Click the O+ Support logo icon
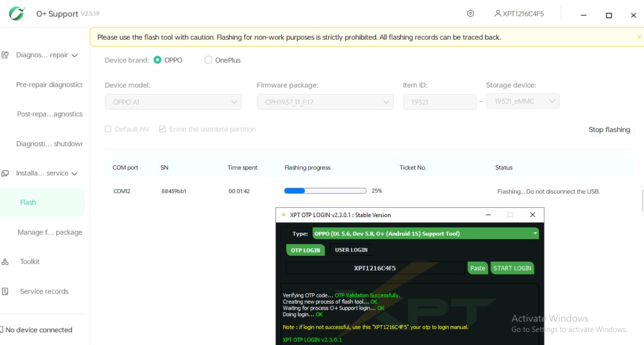Image resolution: width=644 pixels, height=345 pixels. coord(17,14)
